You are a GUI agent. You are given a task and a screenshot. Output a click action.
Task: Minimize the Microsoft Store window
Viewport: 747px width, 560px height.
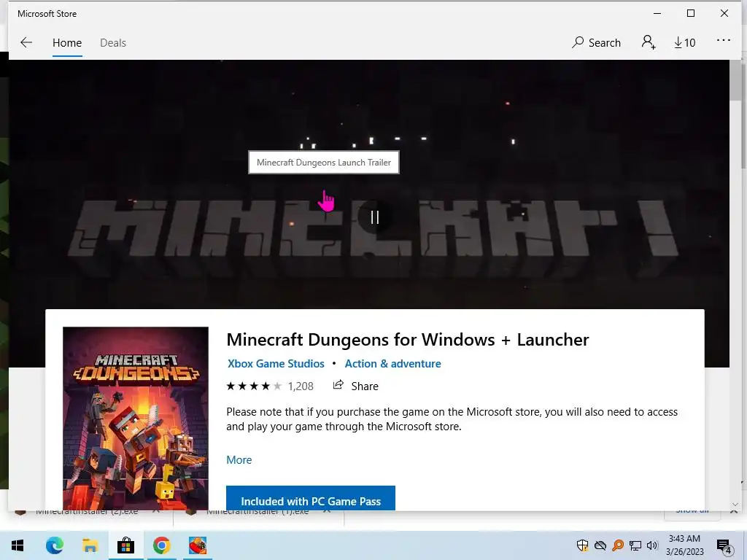[x=657, y=13]
